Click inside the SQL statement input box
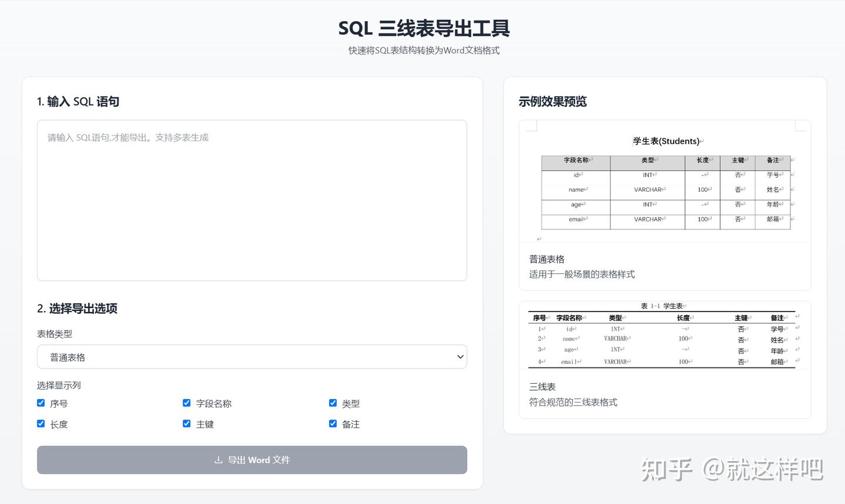Image resolution: width=845 pixels, height=504 pixels. (x=252, y=199)
